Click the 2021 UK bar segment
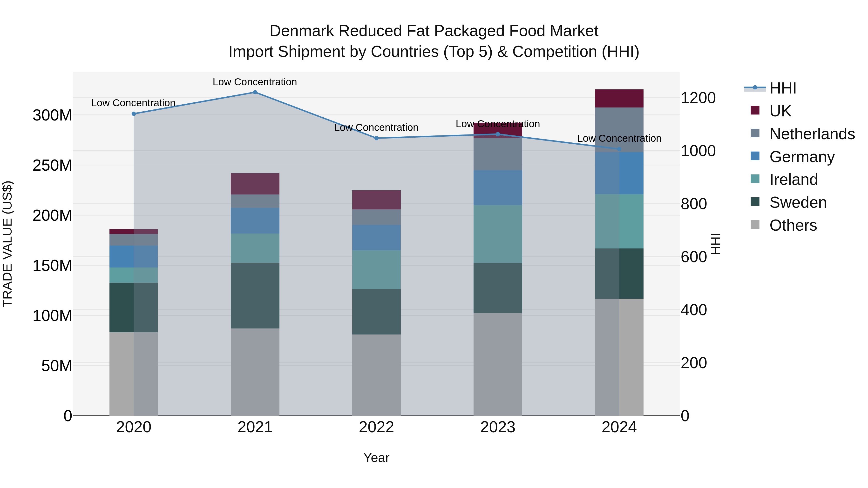 pyautogui.click(x=255, y=184)
